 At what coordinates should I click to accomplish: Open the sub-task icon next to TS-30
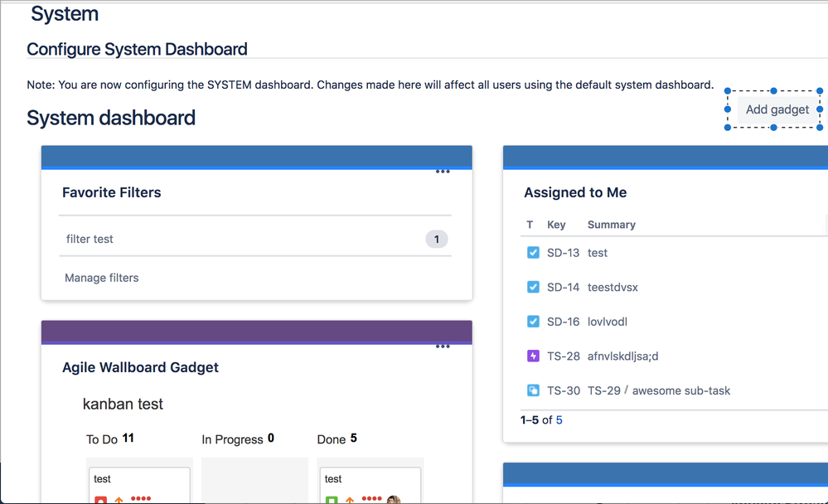tap(533, 390)
